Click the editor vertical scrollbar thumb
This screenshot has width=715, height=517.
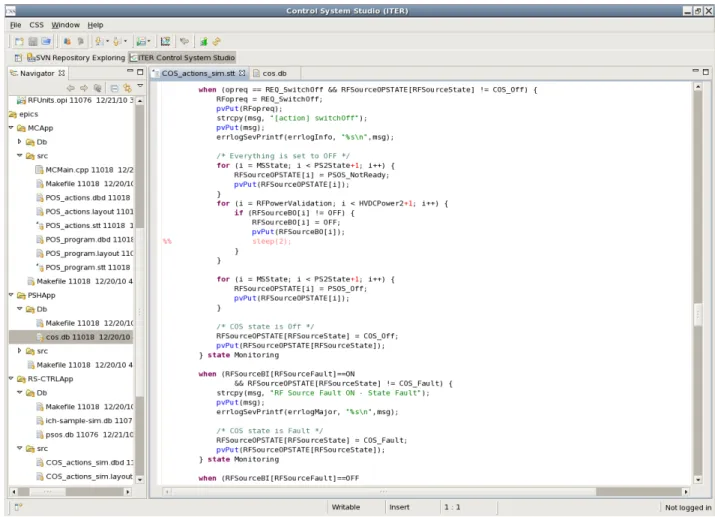[x=698, y=315]
